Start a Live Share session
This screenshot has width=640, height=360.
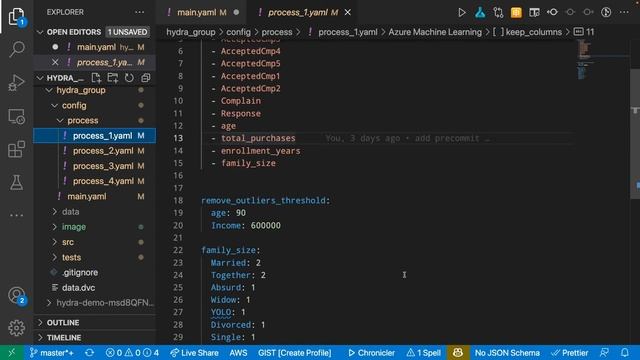click(194, 353)
